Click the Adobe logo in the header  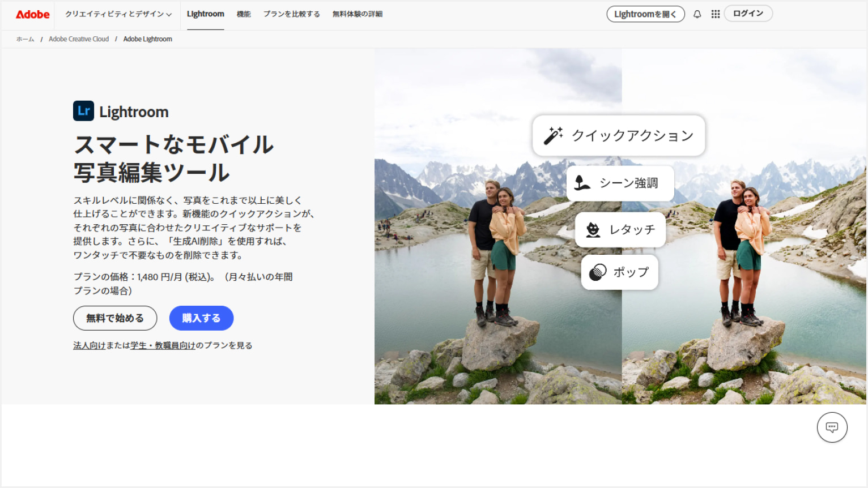pos(33,14)
